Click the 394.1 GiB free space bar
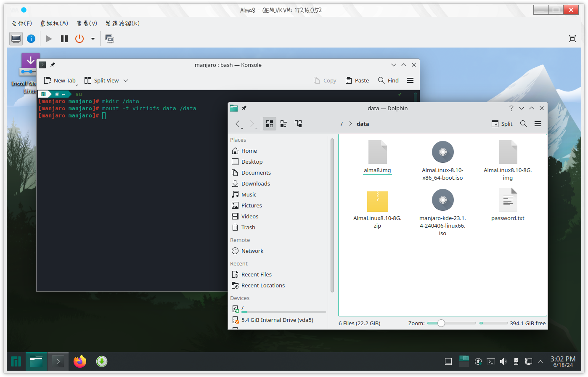The width and height of the screenshot is (588, 377). coord(494,323)
